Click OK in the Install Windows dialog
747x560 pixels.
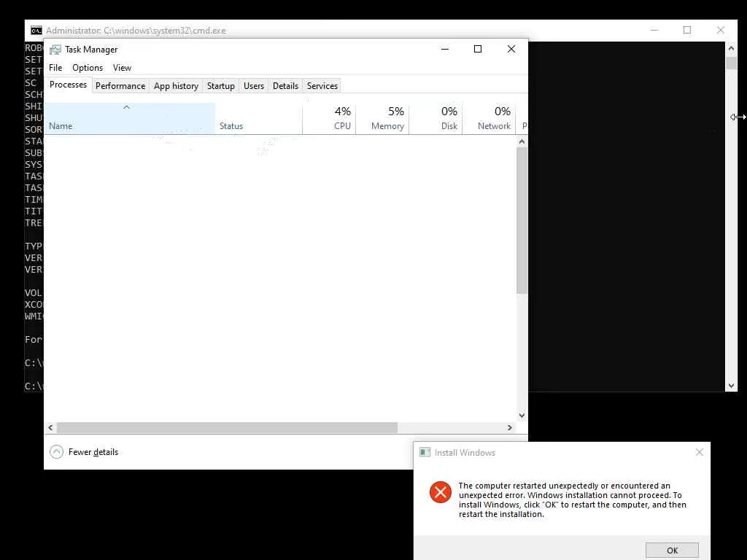672,551
